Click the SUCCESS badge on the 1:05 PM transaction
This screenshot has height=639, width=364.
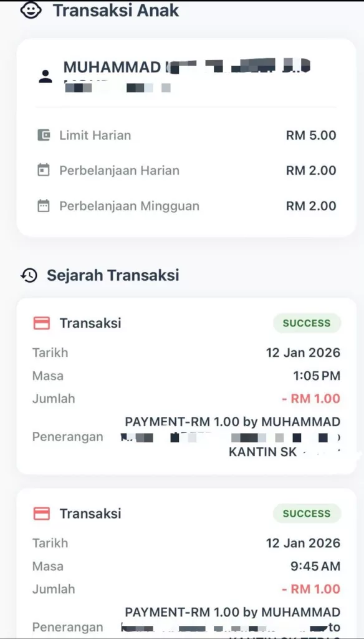pos(307,323)
